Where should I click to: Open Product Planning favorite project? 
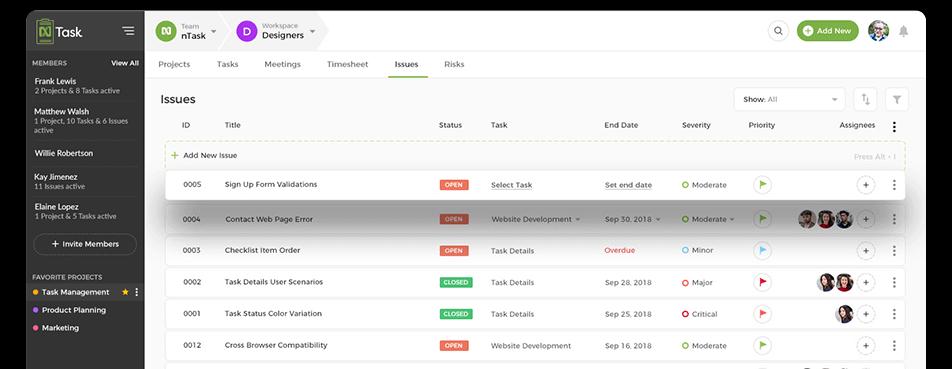point(69,310)
